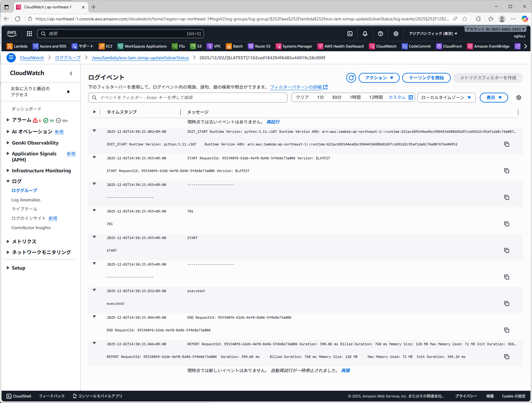Viewport: 532px width, 403px height.
Task: Click the help question mark icon
Action: (x=381, y=34)
